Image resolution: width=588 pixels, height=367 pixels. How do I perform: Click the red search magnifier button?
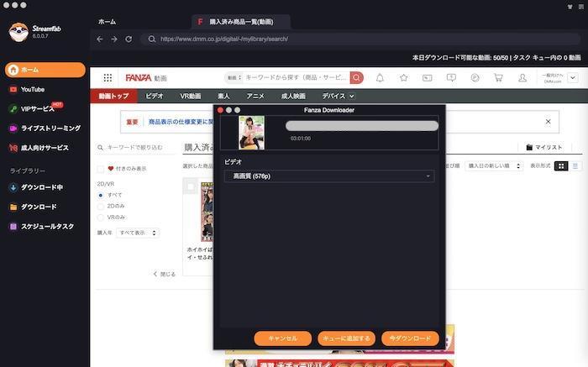click(x=357, y=77)
